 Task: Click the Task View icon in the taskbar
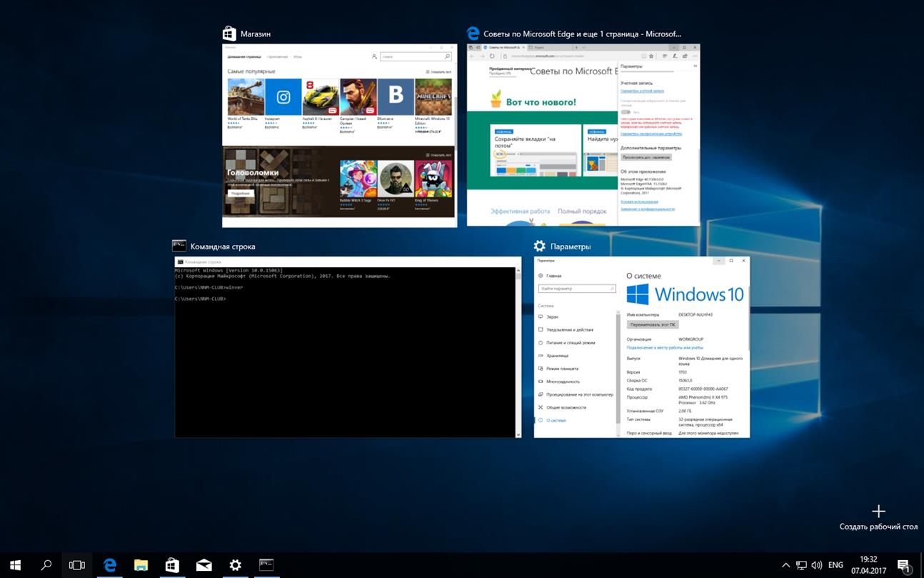[x=76, y=564]
